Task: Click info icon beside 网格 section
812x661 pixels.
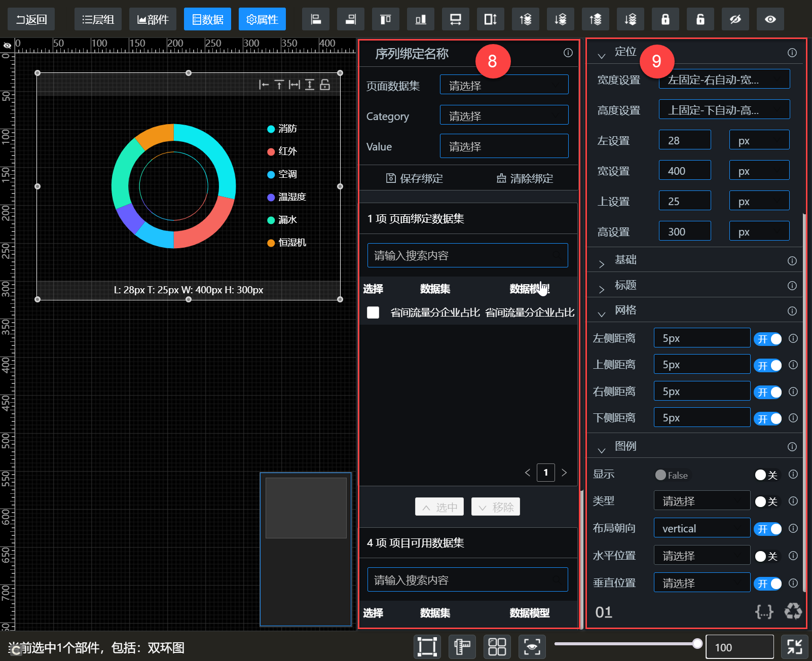Action: coord(792,311)
